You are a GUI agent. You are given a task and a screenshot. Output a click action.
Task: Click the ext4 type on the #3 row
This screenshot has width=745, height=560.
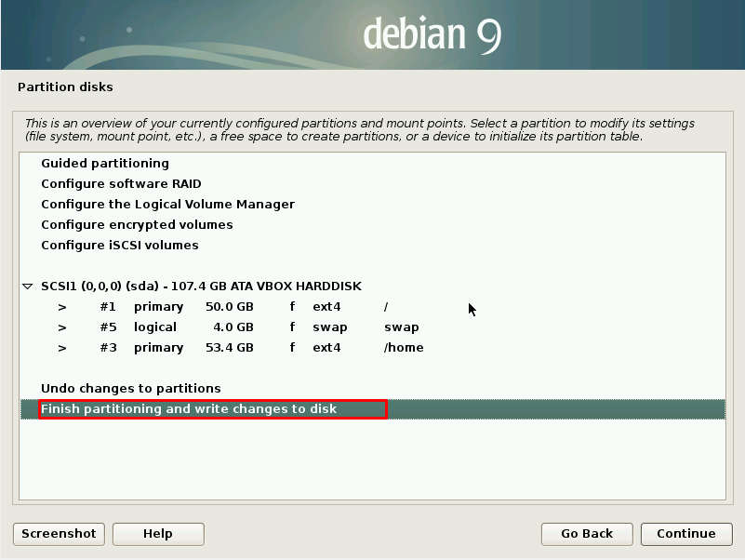pyautogui.click(x=326, y=348)
